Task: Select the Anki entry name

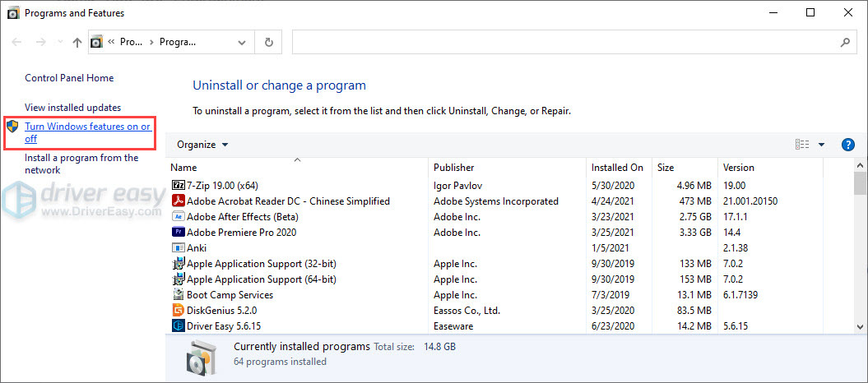Action: pyautogui.click(x=197, y=248)
